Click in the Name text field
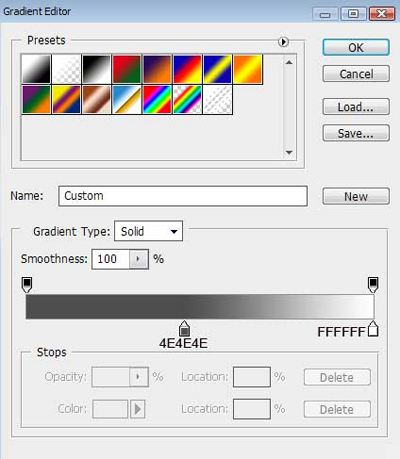This screenshot has height=459, width=400. (183, 196)
